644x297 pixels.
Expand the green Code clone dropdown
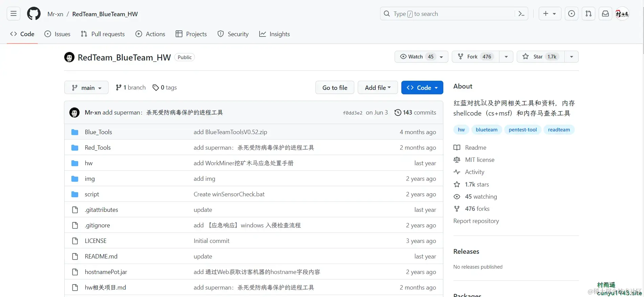pyautogui.click(x=422, y=88)
